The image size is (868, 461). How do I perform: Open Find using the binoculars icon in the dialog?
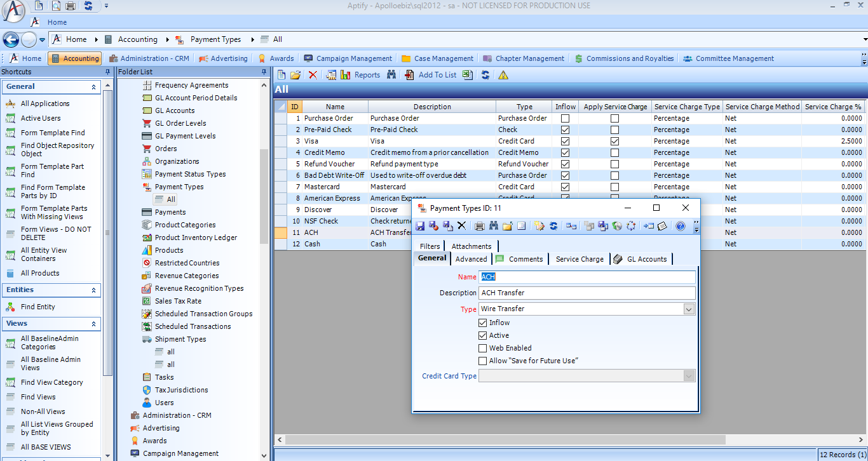tap(494, 225)
